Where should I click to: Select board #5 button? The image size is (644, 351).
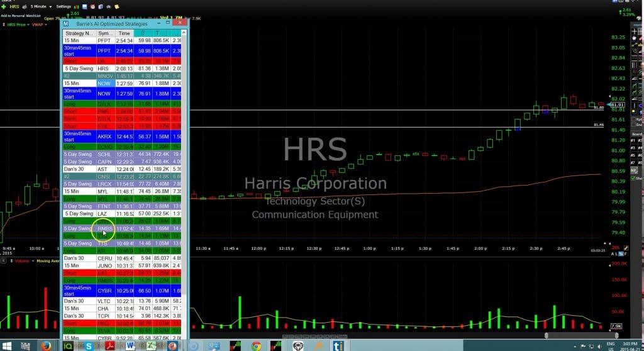[633, 155]
